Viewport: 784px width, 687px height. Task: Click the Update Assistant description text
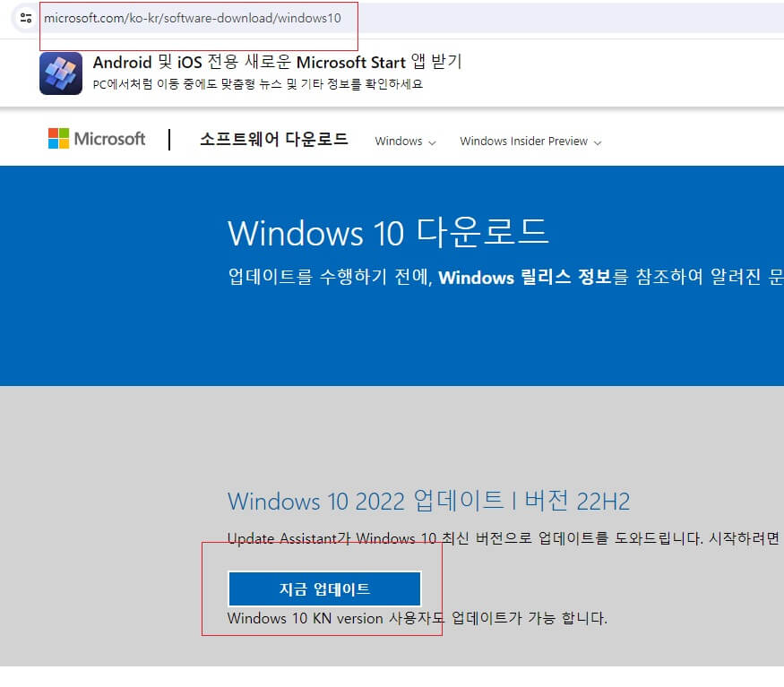pyautogui.click(x=505, y=538)
